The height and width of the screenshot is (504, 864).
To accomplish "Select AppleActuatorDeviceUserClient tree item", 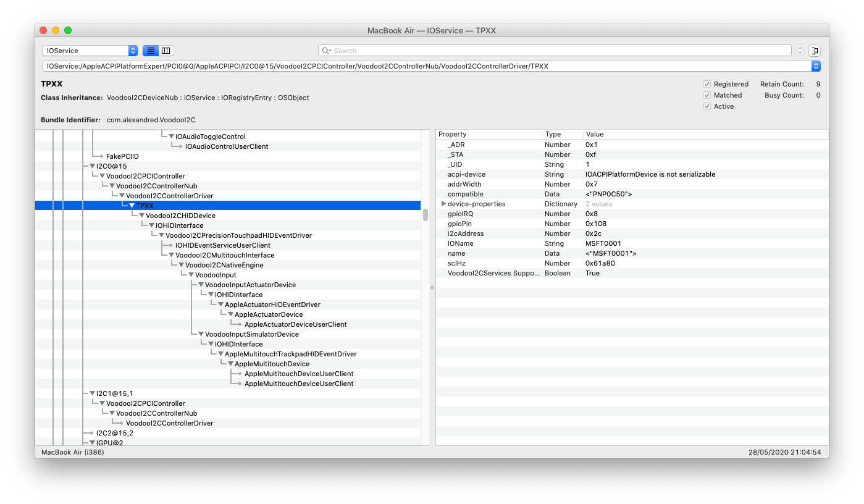I will 295,324.
